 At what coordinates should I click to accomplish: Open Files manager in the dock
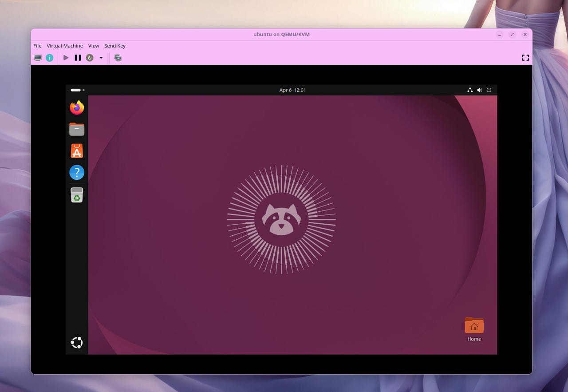pyautogui.click(x=77, y=129)
